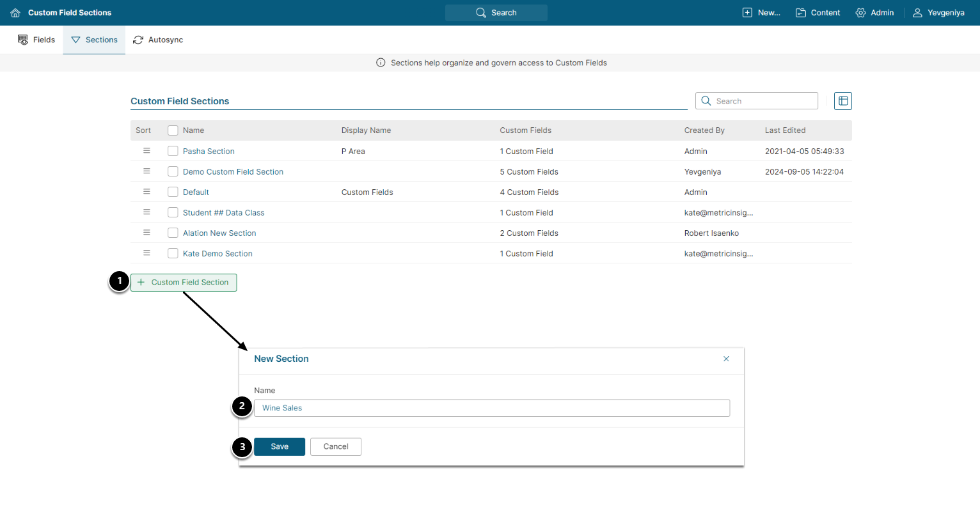Switch to the Autosync tab
980x516 pixels.
158,40
